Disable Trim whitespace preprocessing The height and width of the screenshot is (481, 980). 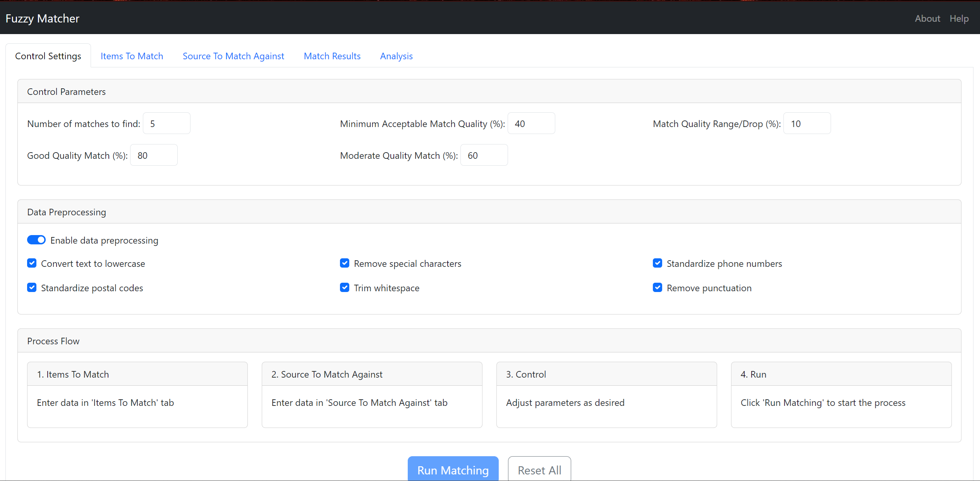point(345,287)
